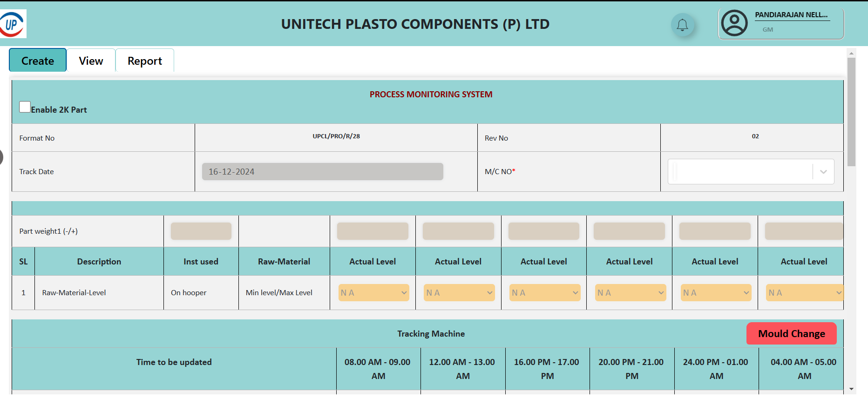
Task: Click the 16.00 PM - 17.00 PM slot header
Action: pyautogui.click(x=547, y=369)
